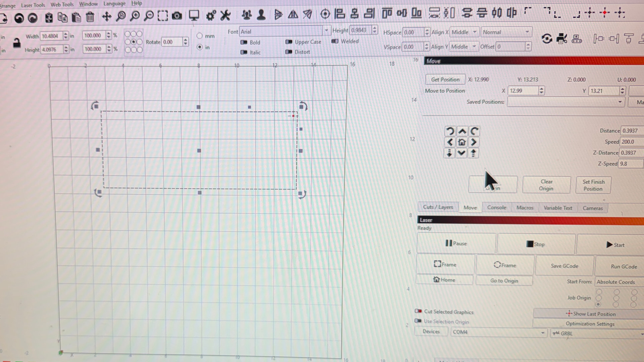Image resolution: width=644 pixels, height=362 pixels.
Task: Enable Use Selection Origin switch
Action: tap(418, 321)
